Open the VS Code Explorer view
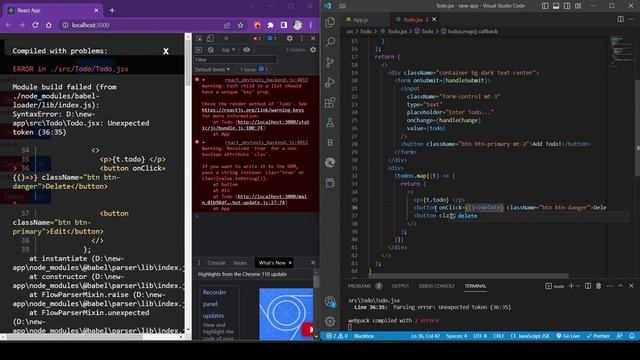The width and height of the screenshot is (640, 360). [x=330, y=22]
